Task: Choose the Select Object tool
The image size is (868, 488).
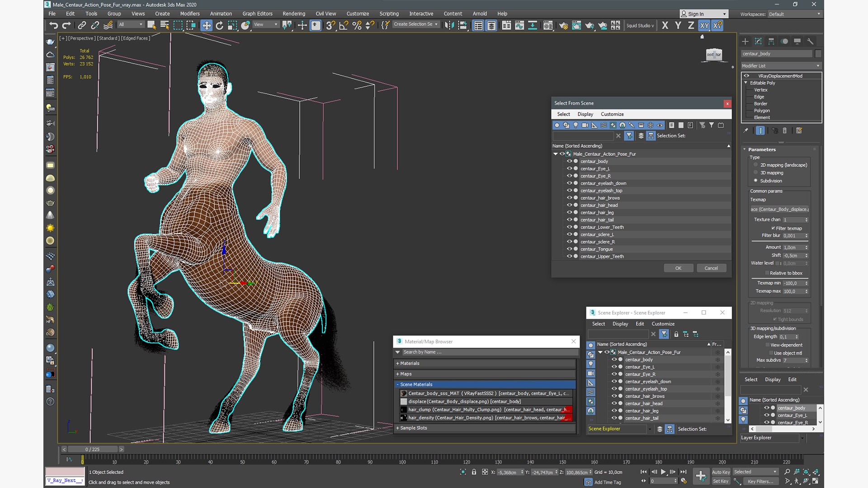Action: tap(151, 25)
